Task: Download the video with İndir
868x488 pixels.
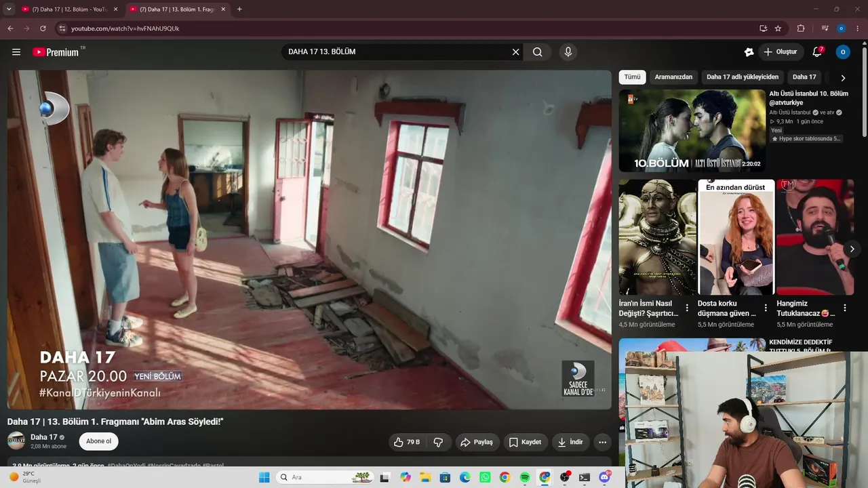Action: click(x=570, y=442)
